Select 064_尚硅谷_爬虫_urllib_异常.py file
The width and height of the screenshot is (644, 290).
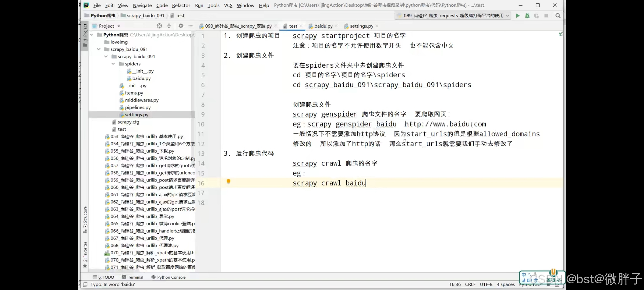142,216
